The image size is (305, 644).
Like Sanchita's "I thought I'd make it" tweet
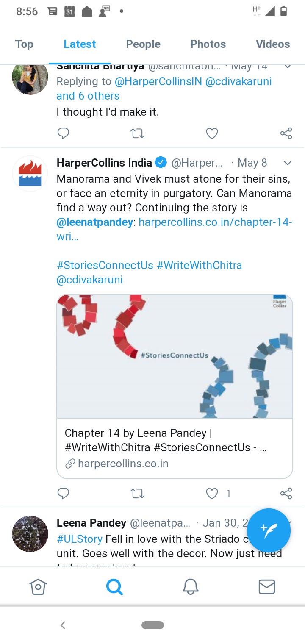(212, 133)
